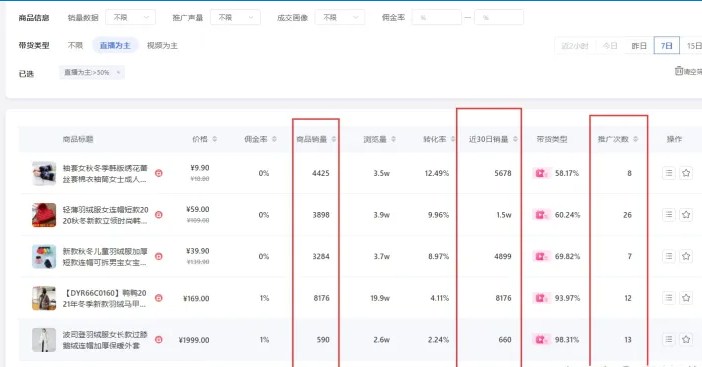Open red jacket thumbnail for 轻薄羽绒服女

pyautogui.click(x=44, y=215)
